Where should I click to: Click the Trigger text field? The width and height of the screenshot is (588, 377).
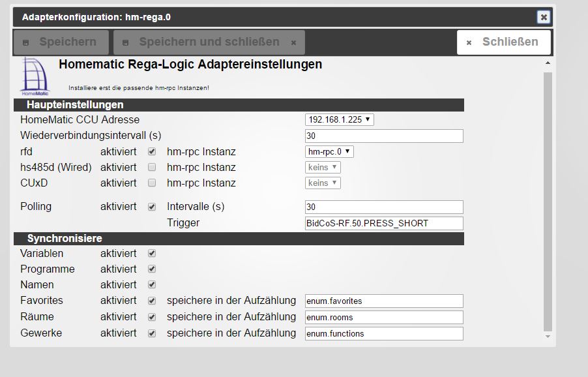384,223
